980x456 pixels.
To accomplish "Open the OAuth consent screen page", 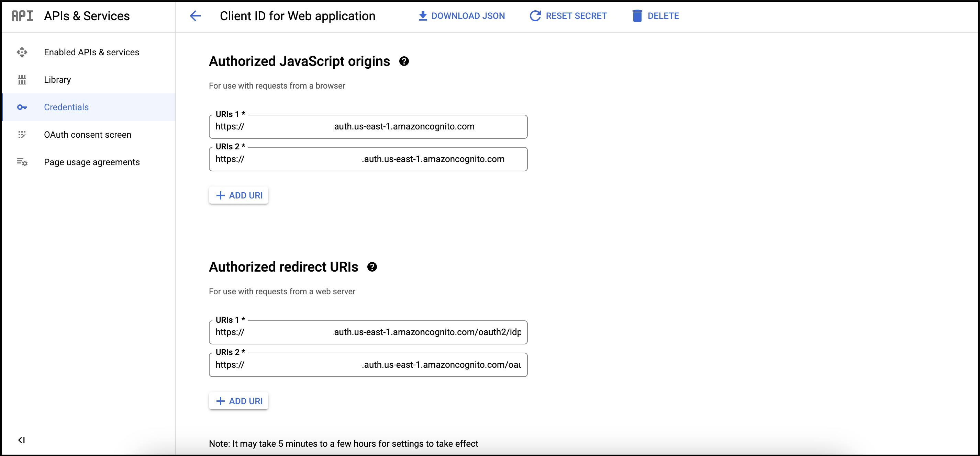I will [x=88, y=135].
